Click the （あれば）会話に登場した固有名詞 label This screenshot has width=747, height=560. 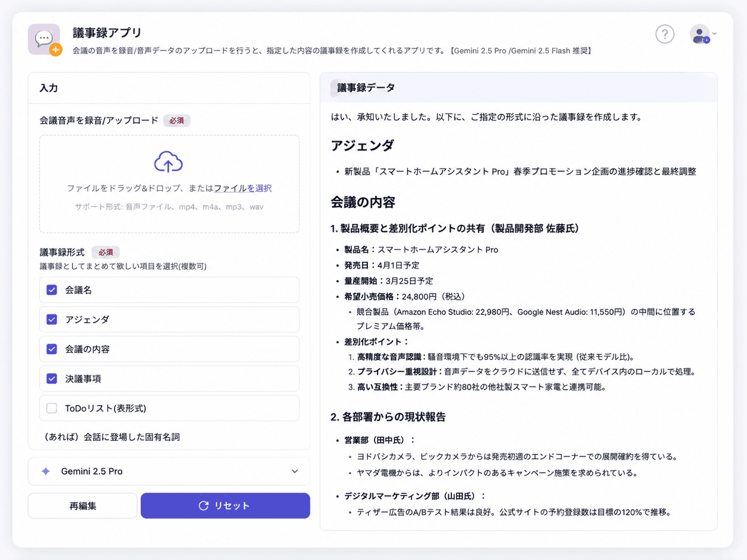tap(111, 437)
